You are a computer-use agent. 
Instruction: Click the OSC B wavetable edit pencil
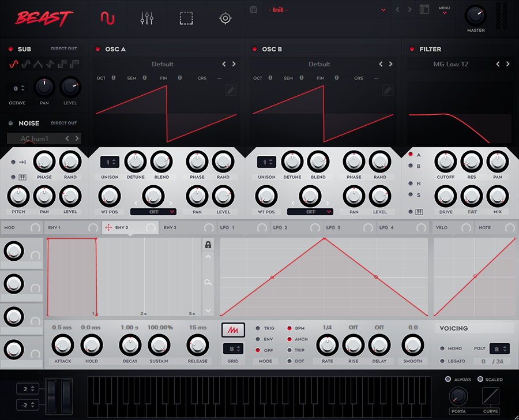click(x=388, y=90)
